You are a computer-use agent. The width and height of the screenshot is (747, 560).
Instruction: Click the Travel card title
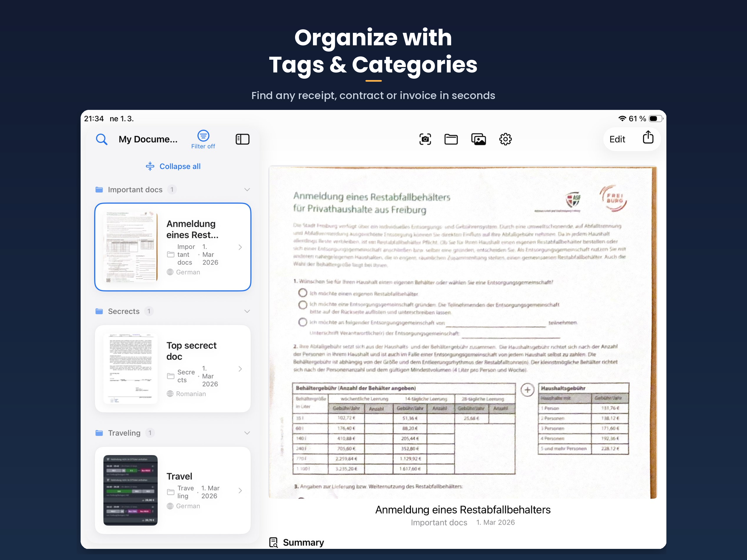coord(179,476)
